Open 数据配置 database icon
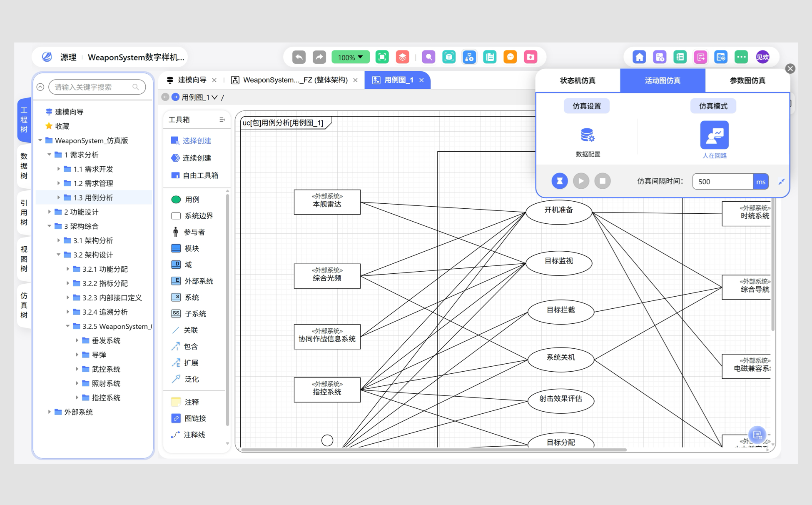Screen dimensions: 812x505 (588, 135)
